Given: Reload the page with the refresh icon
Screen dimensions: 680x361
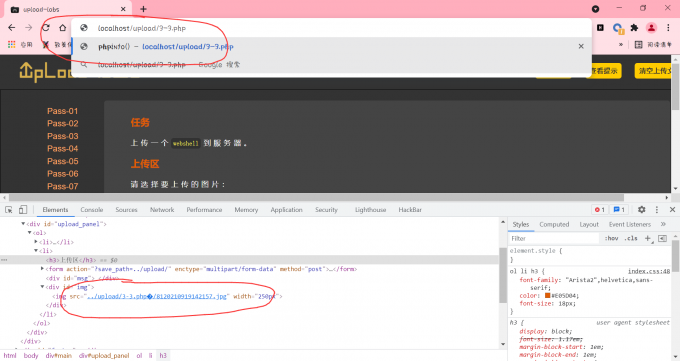Looking at the screenshot, I should coord(46,28).
